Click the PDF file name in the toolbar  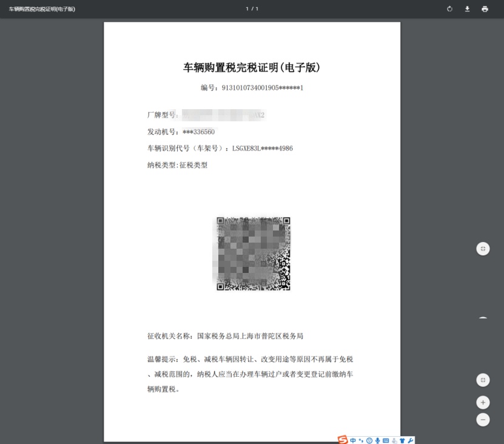point(42,9)
